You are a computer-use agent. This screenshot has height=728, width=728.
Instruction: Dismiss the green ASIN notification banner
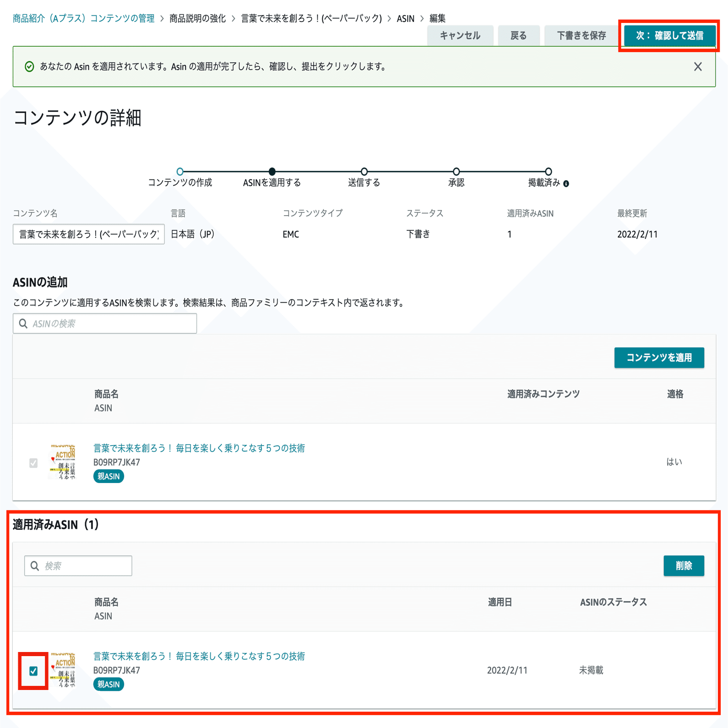[x=697, y=67]
